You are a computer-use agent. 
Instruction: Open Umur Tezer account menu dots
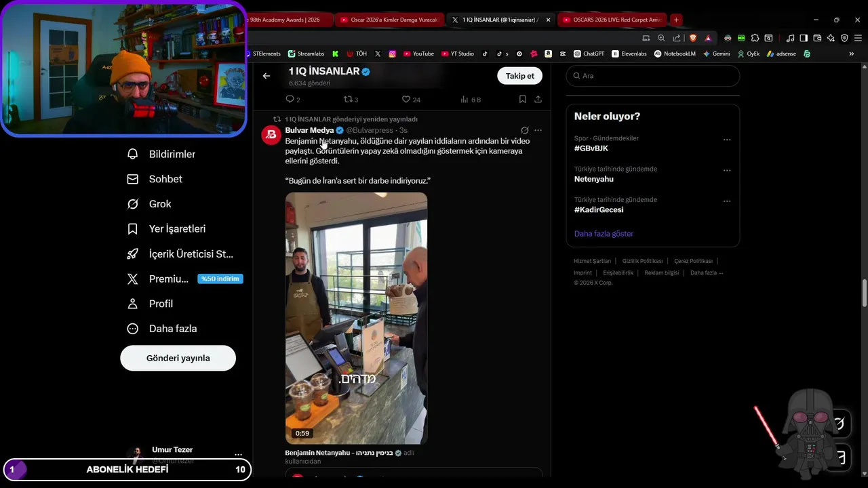pyautogui.click(x=238, y=454)
